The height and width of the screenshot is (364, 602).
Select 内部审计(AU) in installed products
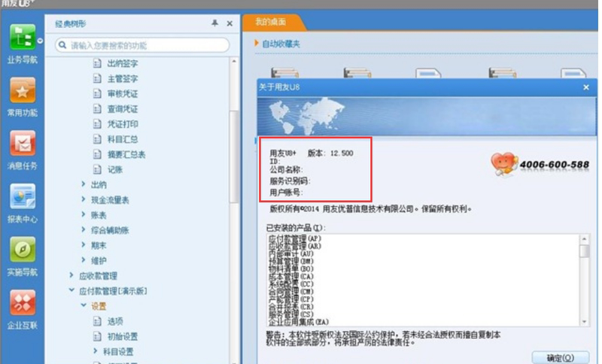pyautogui.click(x=290, y=253)
